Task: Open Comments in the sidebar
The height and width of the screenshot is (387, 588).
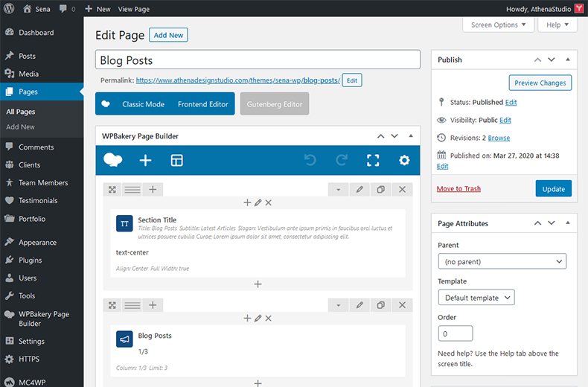Action: tap(36, 147)
